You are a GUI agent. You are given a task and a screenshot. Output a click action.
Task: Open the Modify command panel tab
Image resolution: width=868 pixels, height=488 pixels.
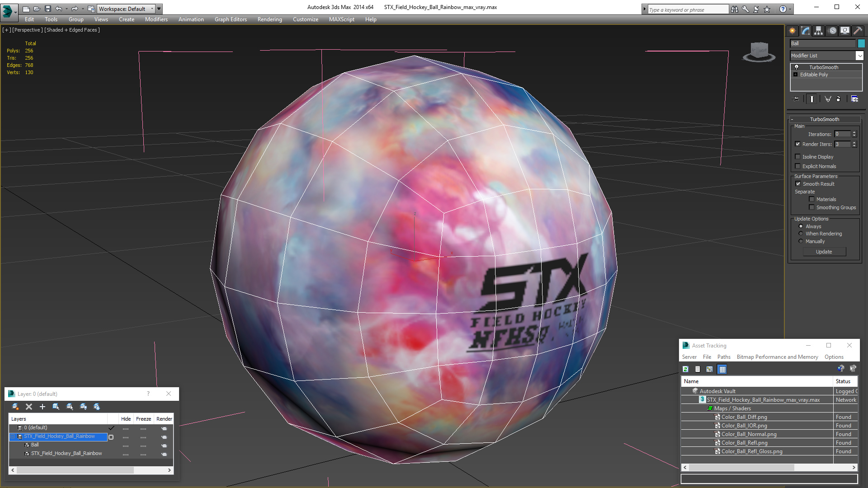click(806, 31)
